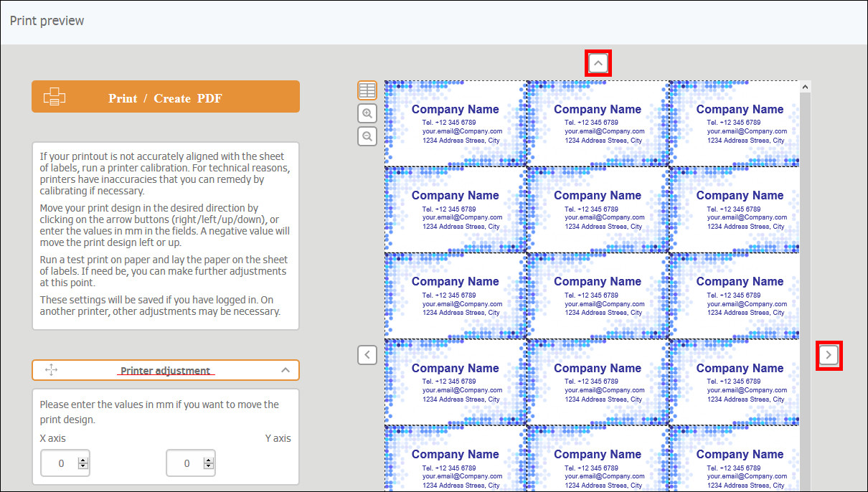Zoom out of the print preview
The height and width of the screenshot is (492, 868).
tap(367, 136)
